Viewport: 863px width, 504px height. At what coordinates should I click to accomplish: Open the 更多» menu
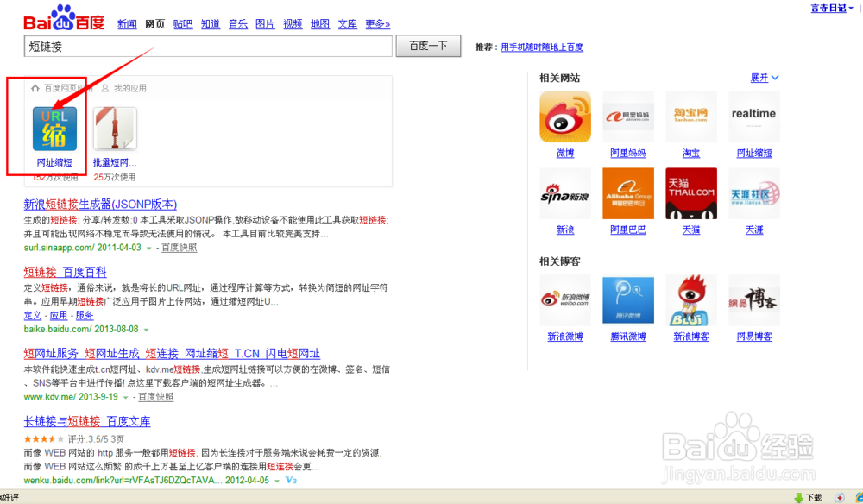tap(378, 23)
